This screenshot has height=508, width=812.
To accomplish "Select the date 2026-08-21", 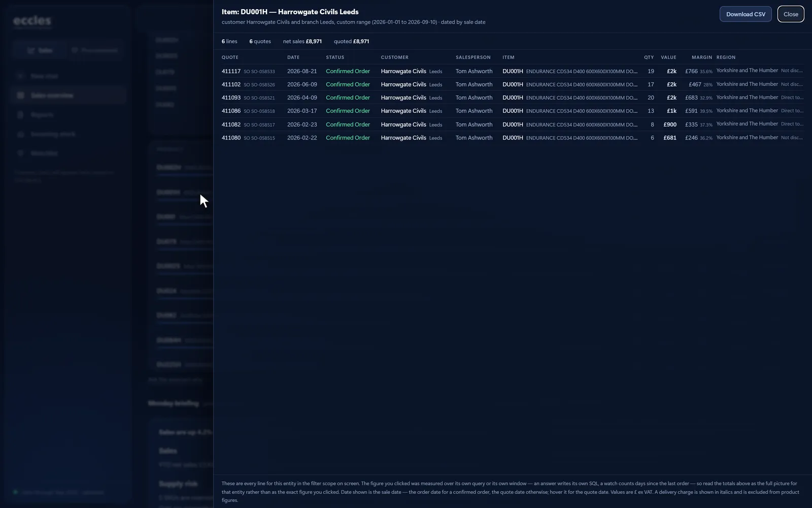I will [302, 71].
